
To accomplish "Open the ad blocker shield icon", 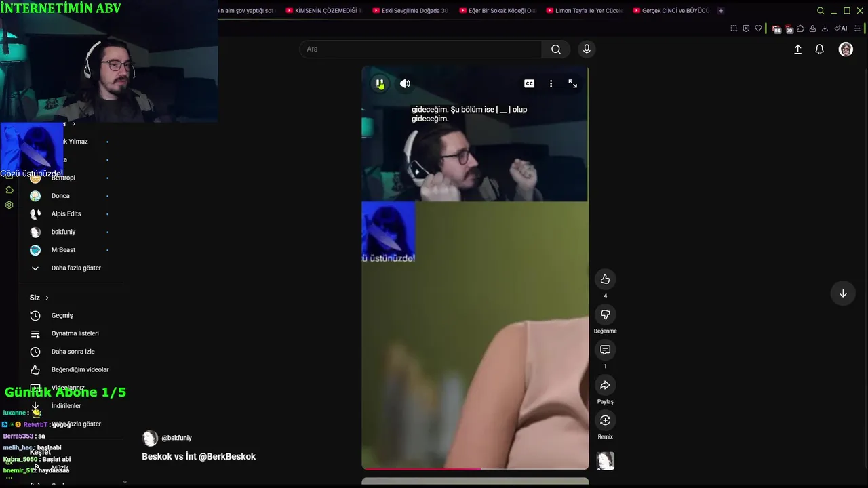I will 746,28.
